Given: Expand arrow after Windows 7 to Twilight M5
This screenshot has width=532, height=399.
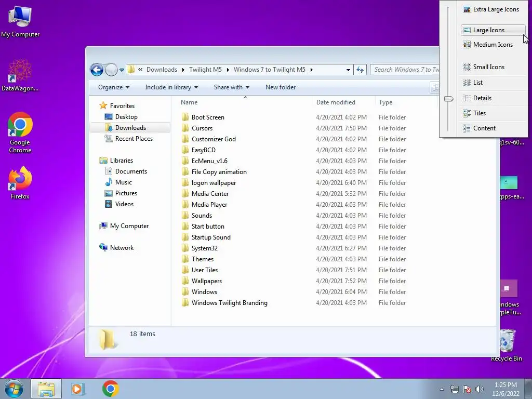Looking at the screenshot, I should (312, 70).
